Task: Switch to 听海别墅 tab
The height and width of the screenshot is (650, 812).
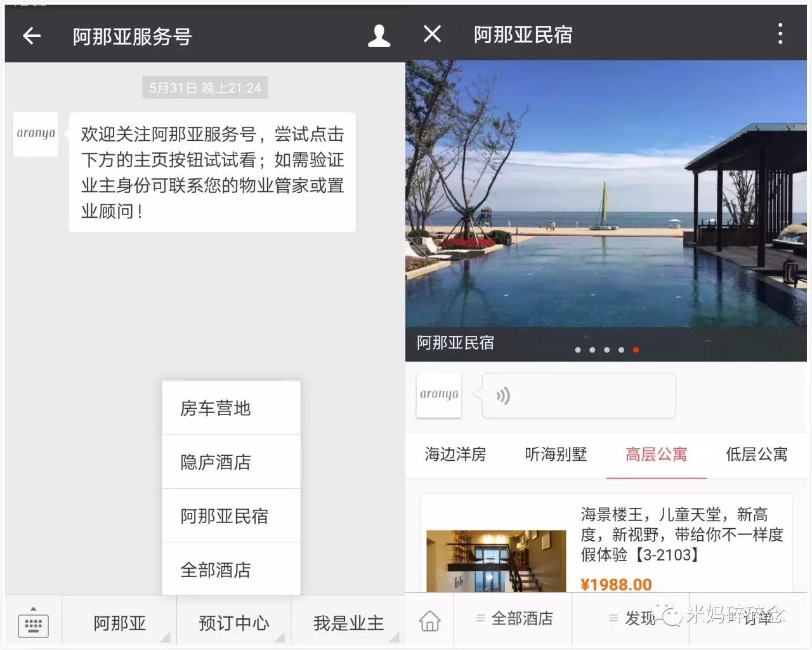Action: [x=556, y=454]
